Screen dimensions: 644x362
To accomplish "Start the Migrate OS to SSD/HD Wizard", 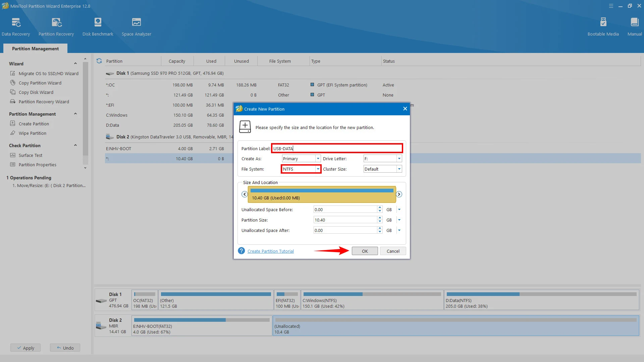I will coord(44,73).
